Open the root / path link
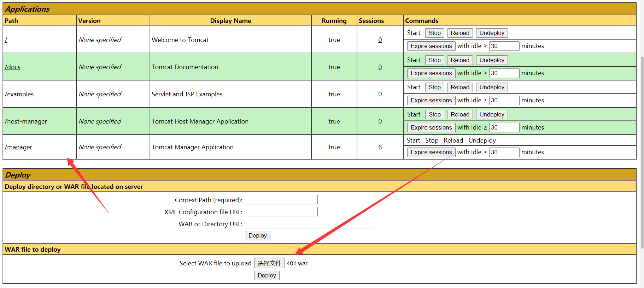644x288 pixels. tap(6, 40)
